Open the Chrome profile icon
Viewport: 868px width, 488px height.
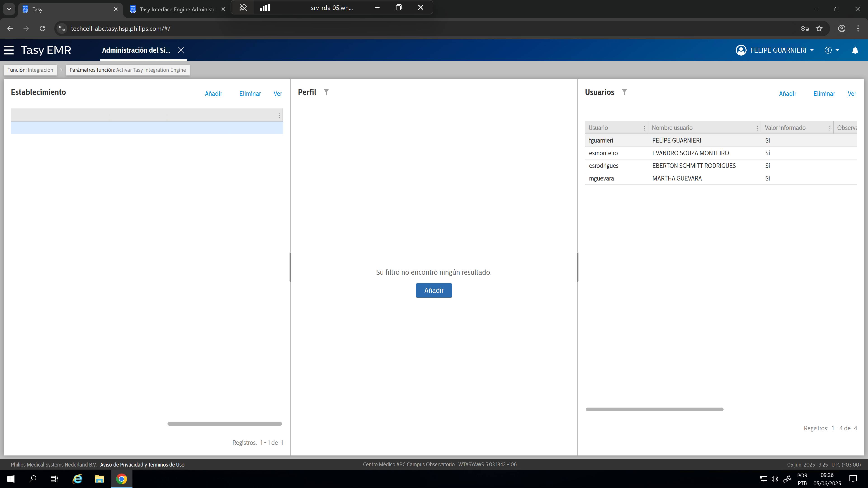point(842,29)
